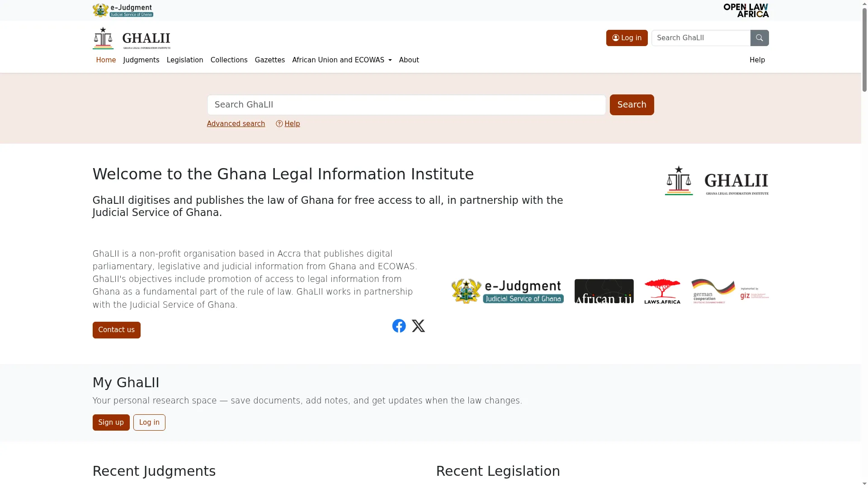868x488 pixels.
Task: Click the e-Judgment logo in top bar
Action: coord(123,10)
